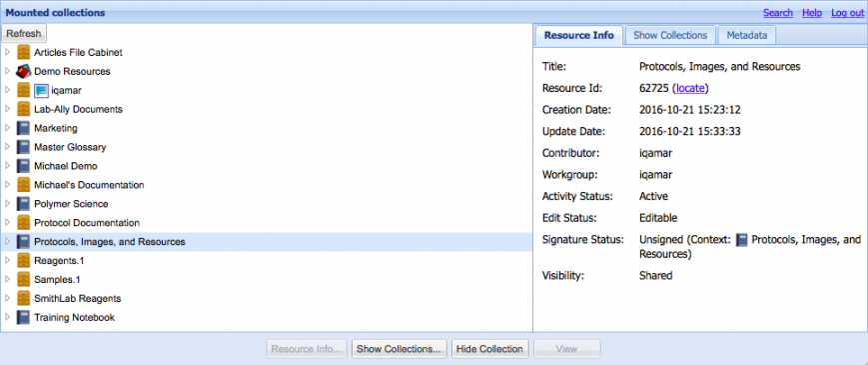Click the Reagents.1 cabinet icon

coord(23,260)
